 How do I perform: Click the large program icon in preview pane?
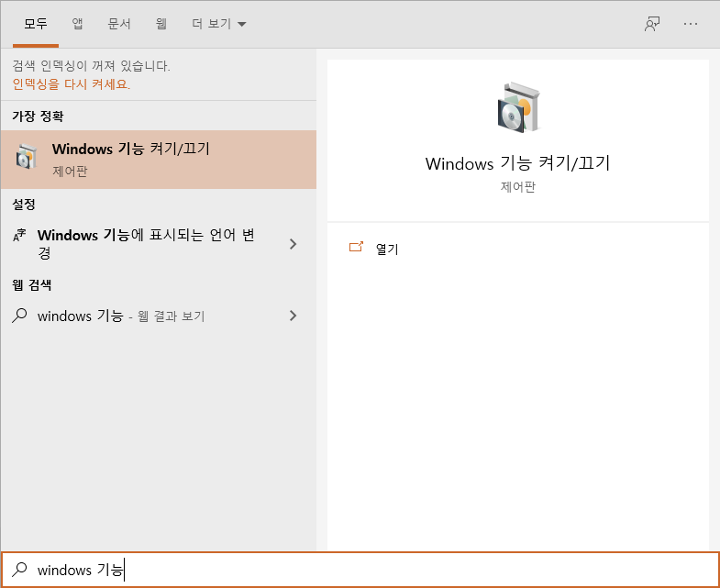(x=518, y=107)
